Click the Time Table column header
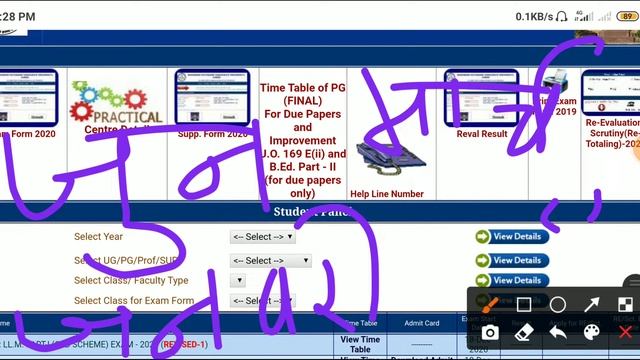Screen dimensions: 640x360 pyautogui.click(x=360, y=323)
